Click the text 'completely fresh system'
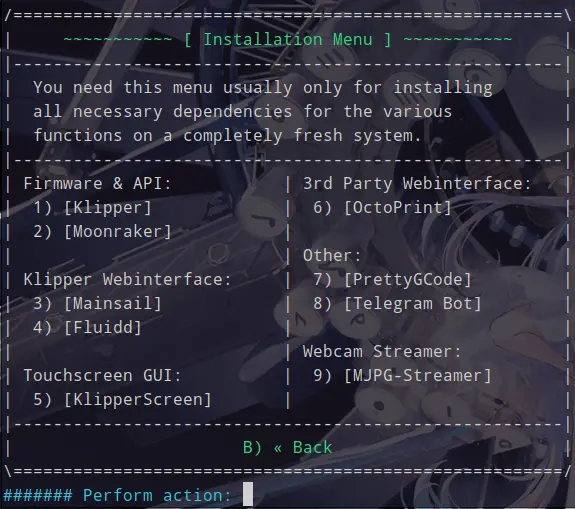Screen dimensions: 575x509 302,136
